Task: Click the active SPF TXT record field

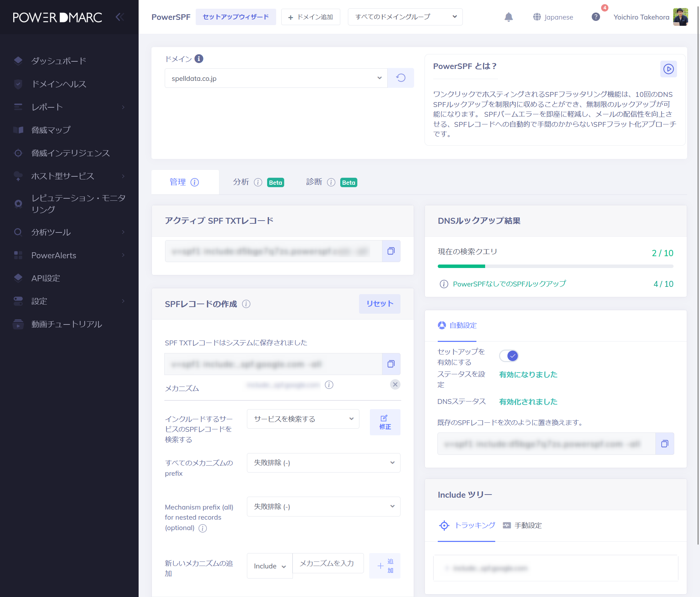Action: pyautogui.click(x=273, y=251)
